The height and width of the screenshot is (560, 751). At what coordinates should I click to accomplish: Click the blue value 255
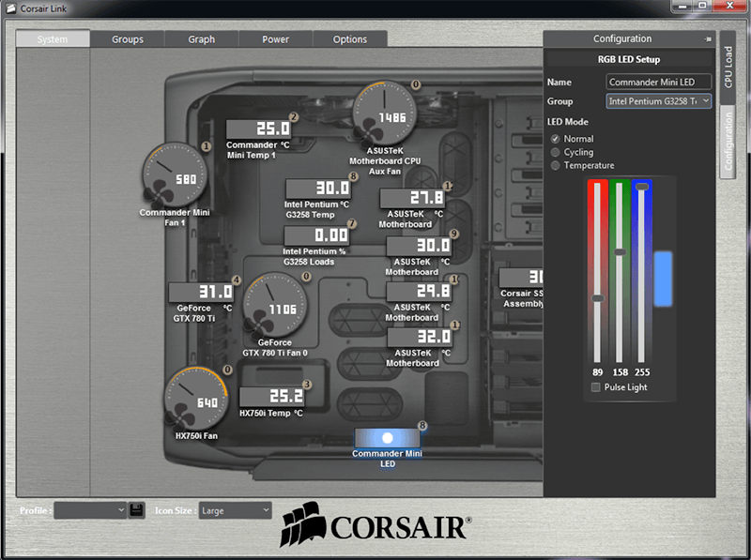642,372
